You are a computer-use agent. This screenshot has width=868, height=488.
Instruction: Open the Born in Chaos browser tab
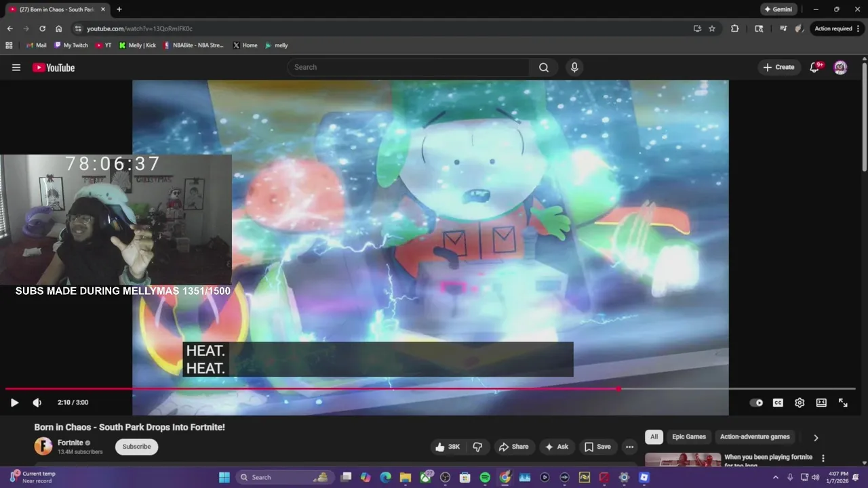(56, 9)
